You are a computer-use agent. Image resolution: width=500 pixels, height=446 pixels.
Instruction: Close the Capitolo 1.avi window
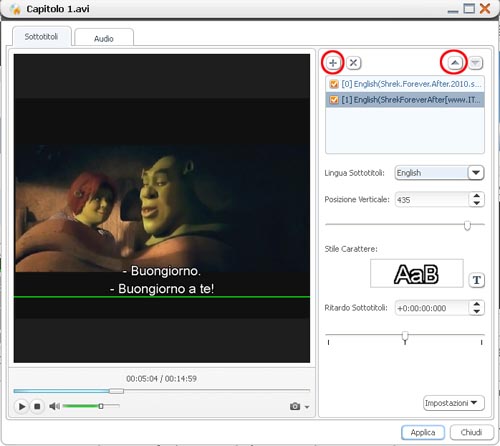pyautogui.click(x=485, y=9)
